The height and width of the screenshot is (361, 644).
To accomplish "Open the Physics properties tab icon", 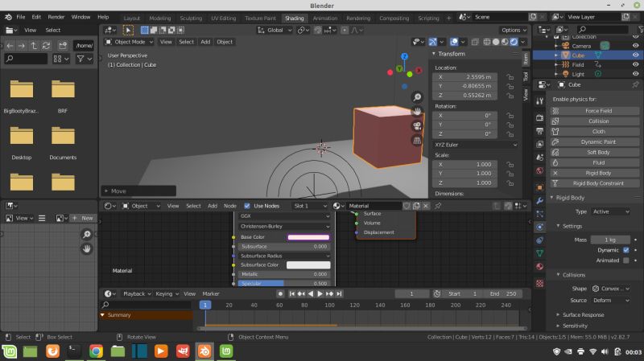I will point(539,227).
